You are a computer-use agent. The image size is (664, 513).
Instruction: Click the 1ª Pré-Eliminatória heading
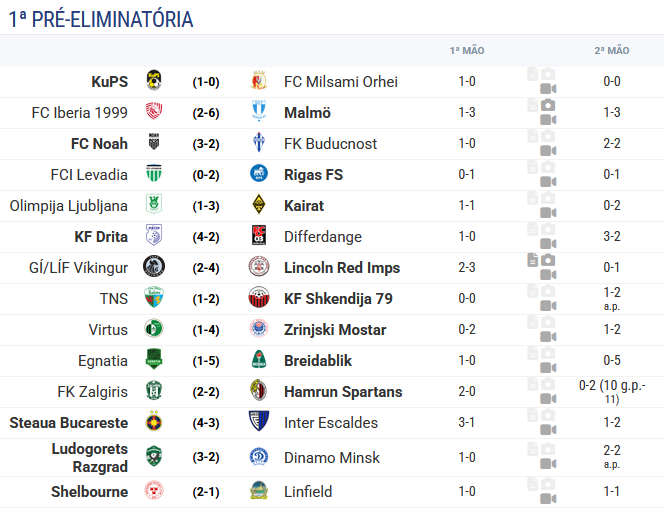[x=101, y=19]
